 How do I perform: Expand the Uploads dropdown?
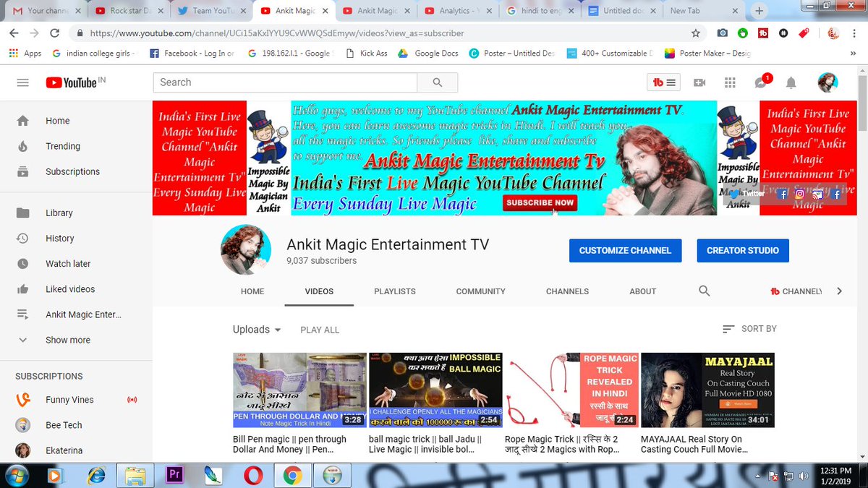(257, 329)
